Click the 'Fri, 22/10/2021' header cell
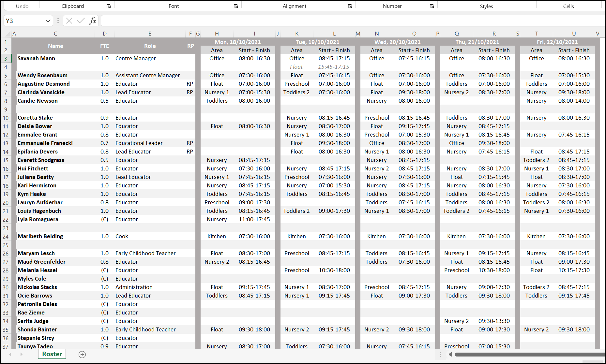Viewport: 606px width, 364px height. tap(557, 42)
